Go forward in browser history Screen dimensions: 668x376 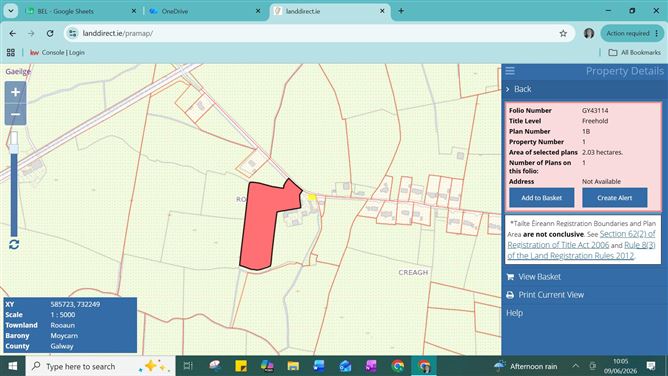tap(31, 33)
